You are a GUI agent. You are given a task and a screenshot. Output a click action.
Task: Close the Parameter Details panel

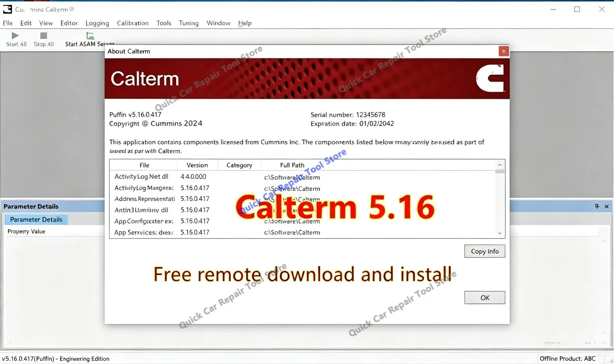[x=606, y=206]
